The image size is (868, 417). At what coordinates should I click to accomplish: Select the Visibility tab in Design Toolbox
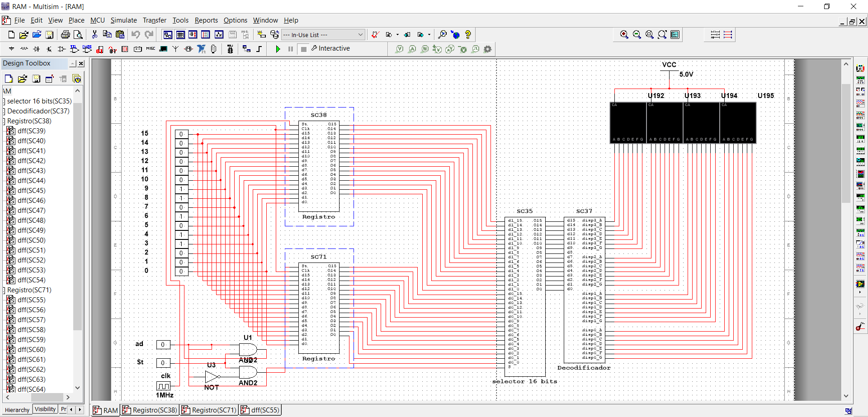[x=45, y=409]
